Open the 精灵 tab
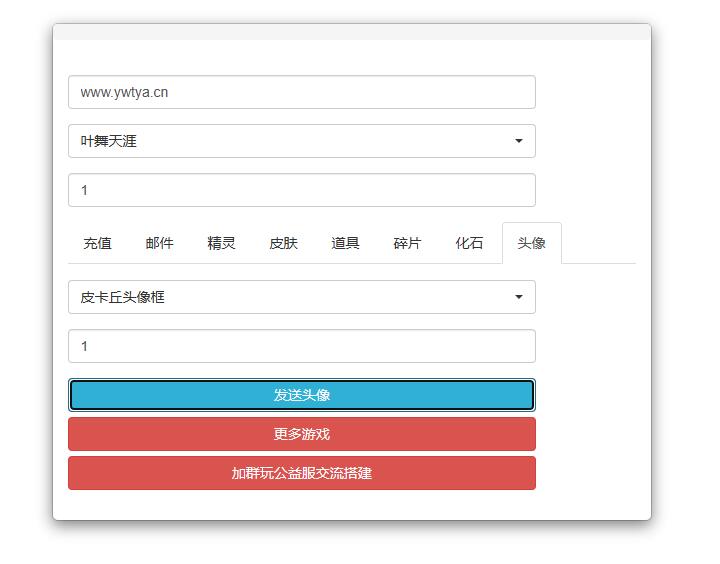 [221, 243]
